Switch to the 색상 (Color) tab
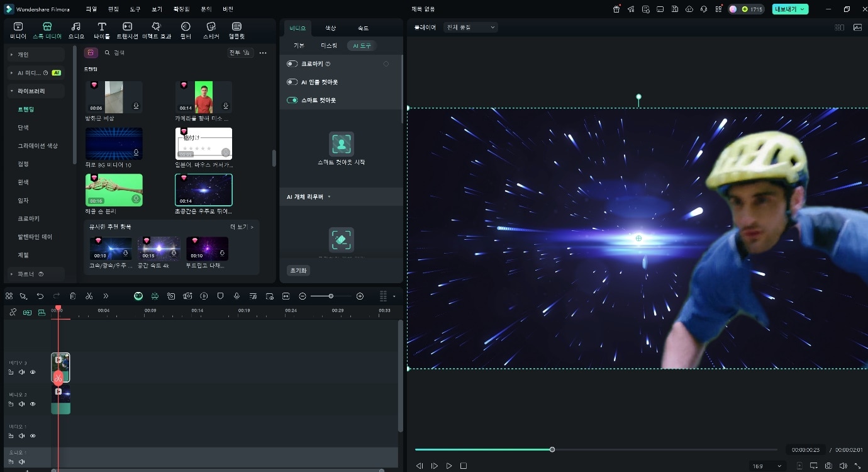Image resolution: width=868 pixels, height=472 pixels. click(x=331, y=28)
